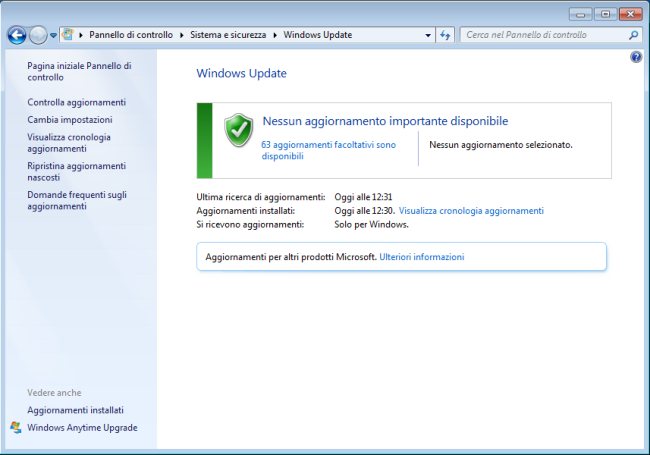Click Visualizza cronologia aggiornamenti next to install time
The height and width of the screenshot is (455, 650).
coord(471,211)
